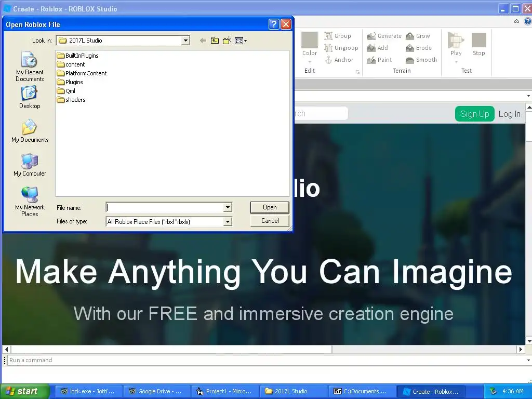Click the Stop test button
The height and width of the screenshot is (399, 532).
click(x=478, y=45)
